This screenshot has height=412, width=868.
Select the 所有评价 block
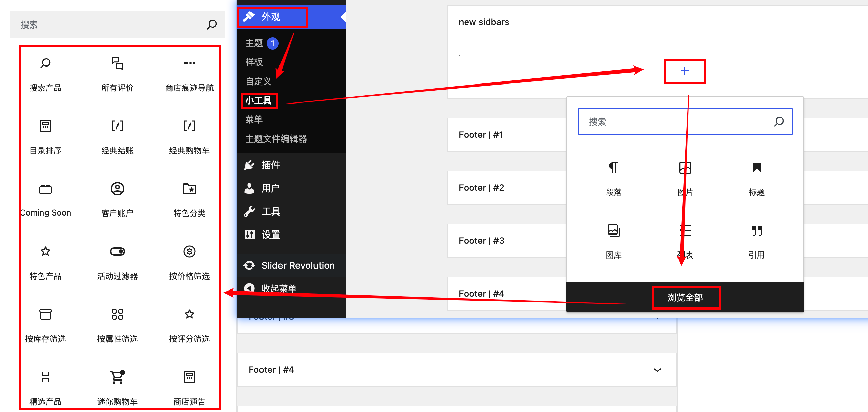point(117,75)
